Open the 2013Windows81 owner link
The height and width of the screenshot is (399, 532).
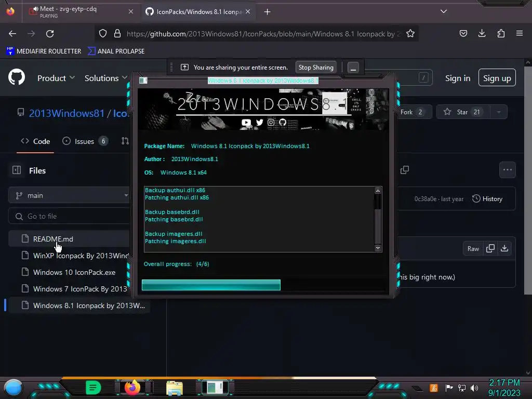[x=67, y=113]
